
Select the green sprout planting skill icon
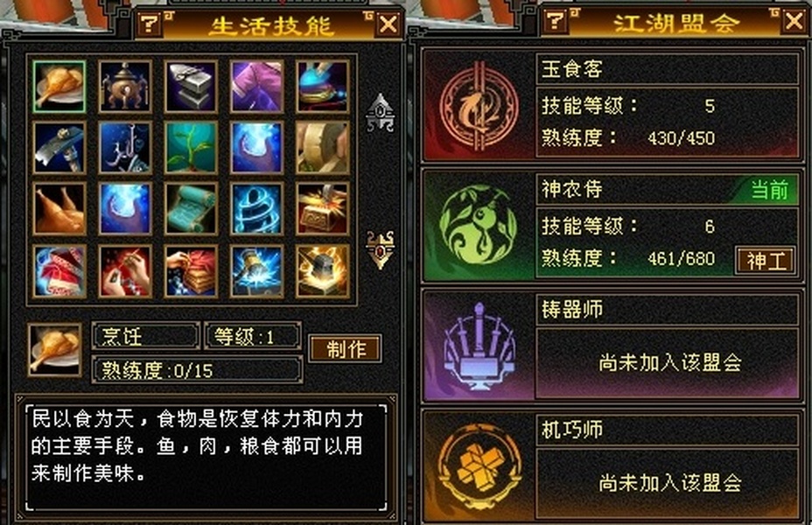pos(191,148)
